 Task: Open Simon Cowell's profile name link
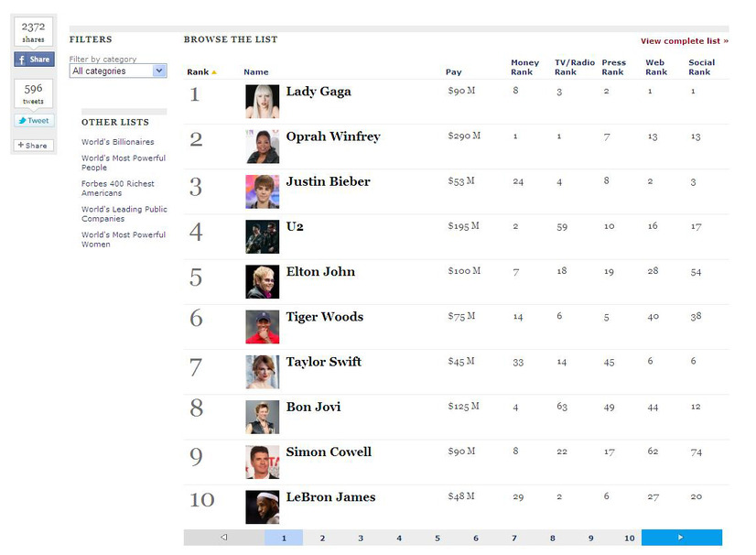329,452
